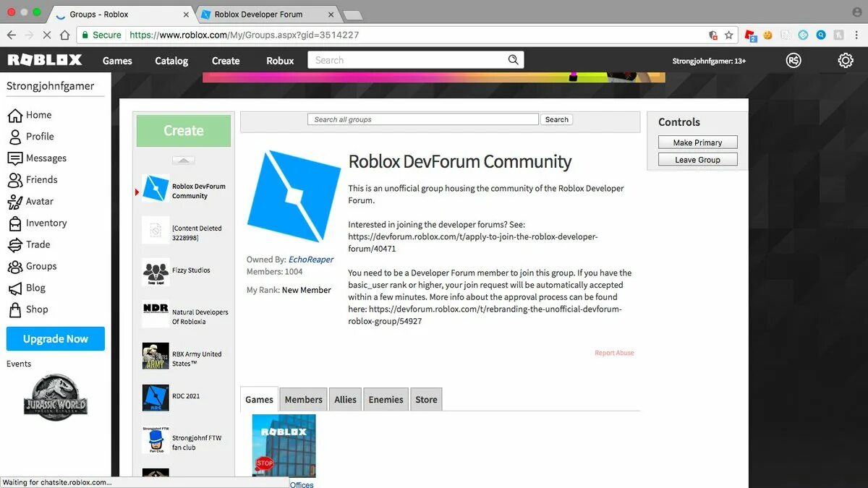Switch to the Members tab
This screenshot has width=868, height=488.
pyautogui.click(x=303, y=399)
